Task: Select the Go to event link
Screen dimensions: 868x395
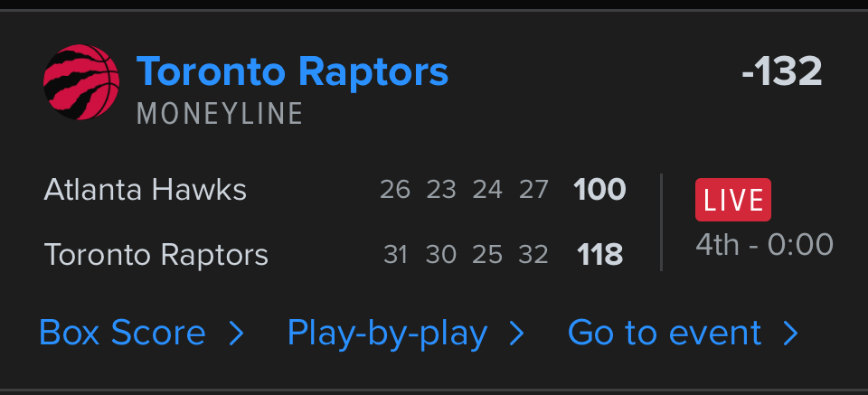Action: (665, 334)
